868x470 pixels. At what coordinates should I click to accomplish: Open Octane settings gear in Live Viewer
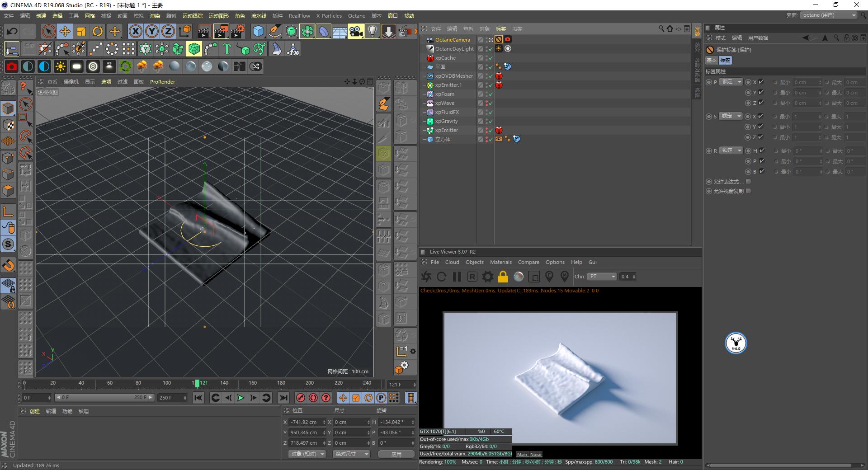point(487,277)
